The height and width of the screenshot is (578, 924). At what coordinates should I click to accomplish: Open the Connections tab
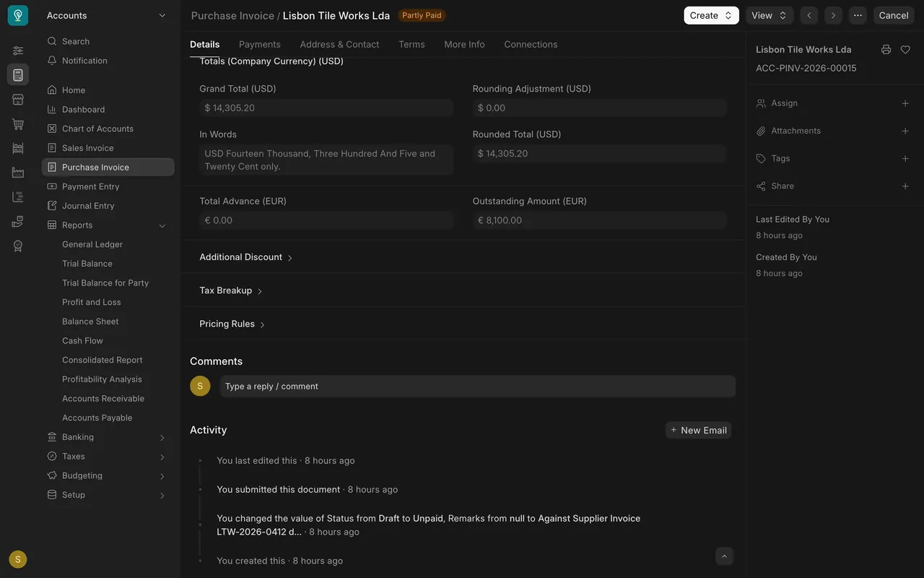tap(531, 44)
